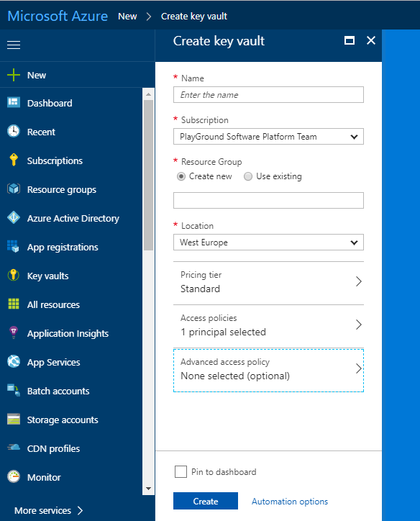
Task: Click the Dashboard icon in sidebar
Action: pos(14,102)
